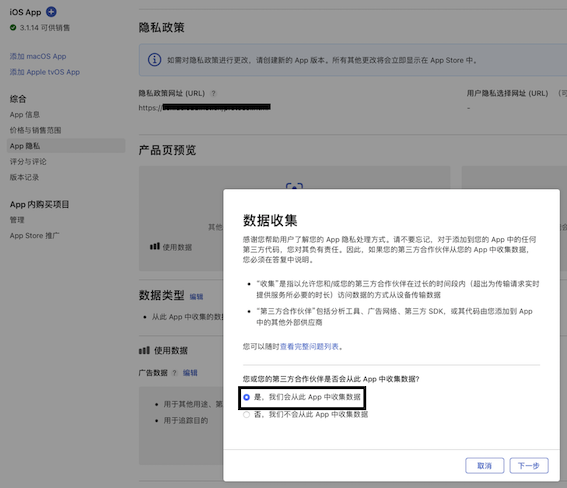Open 评分与评论 in sidebar
The image size is (567, 488).
28,162
